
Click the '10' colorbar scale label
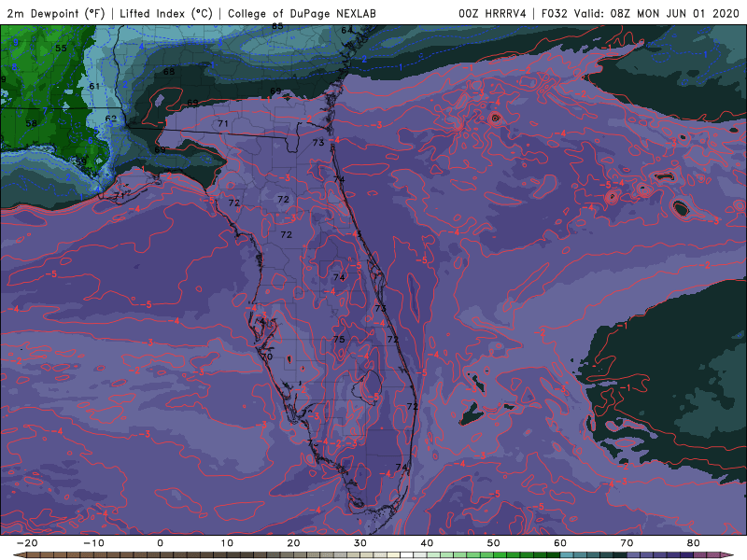tap(227, 543)
